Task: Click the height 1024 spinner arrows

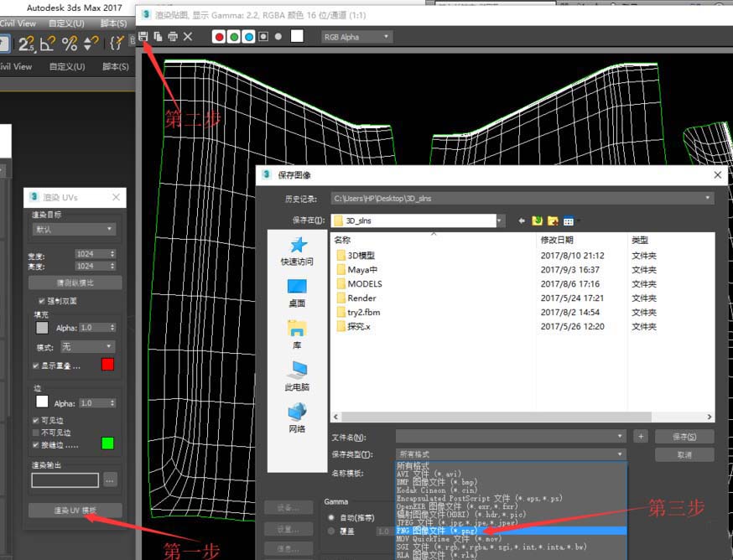Action: click(x=112, y=266)
